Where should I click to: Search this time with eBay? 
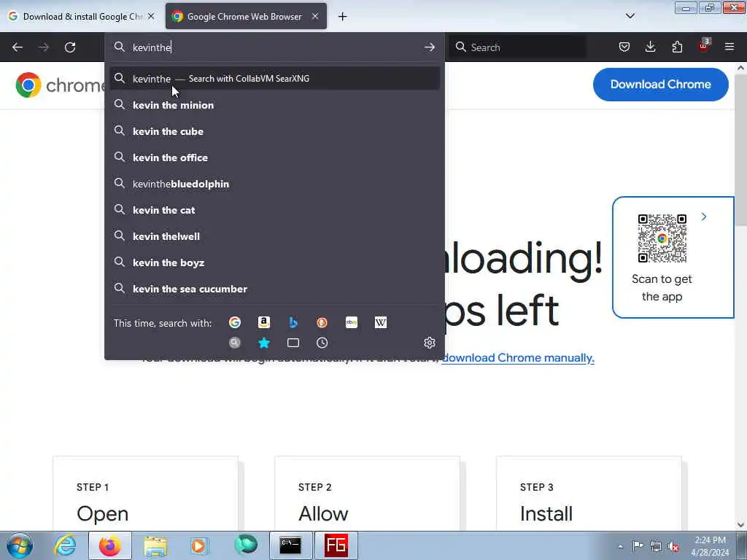click(x=352, y=322)
